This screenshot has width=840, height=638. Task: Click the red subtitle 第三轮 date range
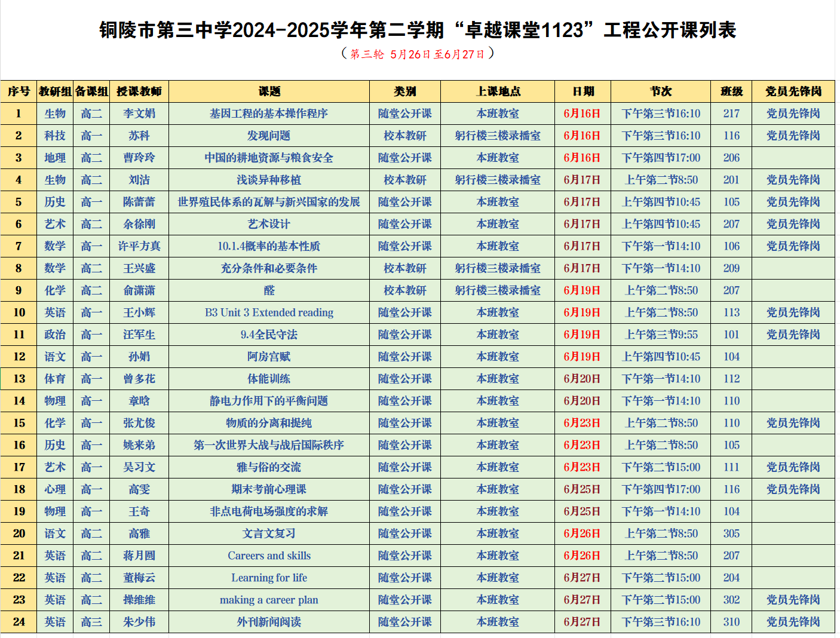[417, 54]
